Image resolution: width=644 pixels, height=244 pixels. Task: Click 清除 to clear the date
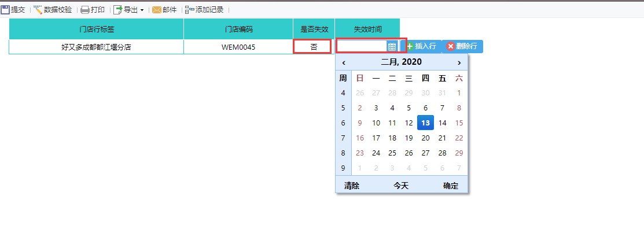[x=352, y=186]
